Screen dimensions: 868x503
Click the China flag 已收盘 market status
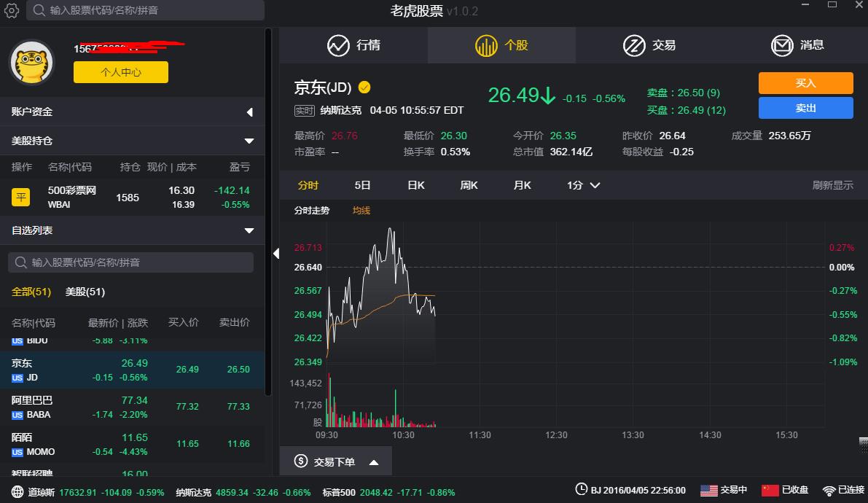click(x=785, y=490)
